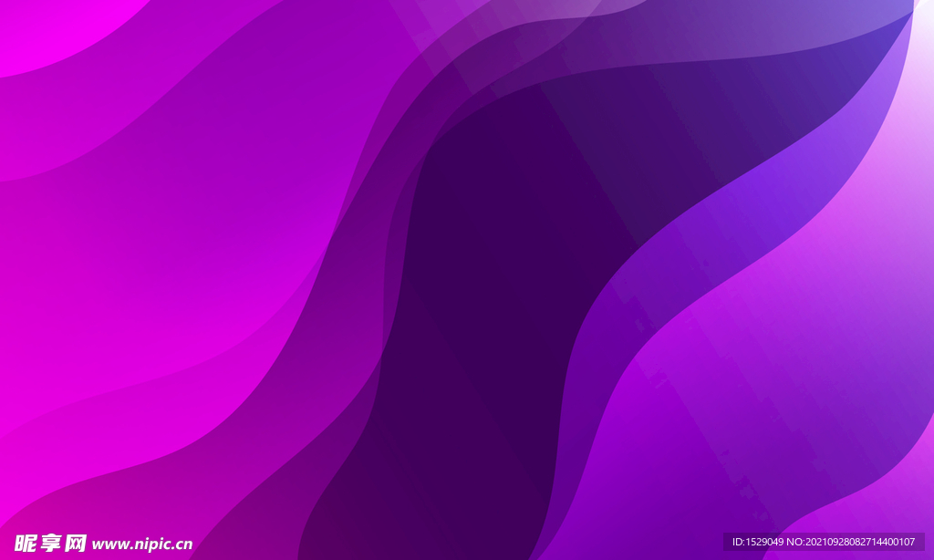Select the NO:20210928082714400107 serial text
Screen dimensions: 934x560
[860, 542]
